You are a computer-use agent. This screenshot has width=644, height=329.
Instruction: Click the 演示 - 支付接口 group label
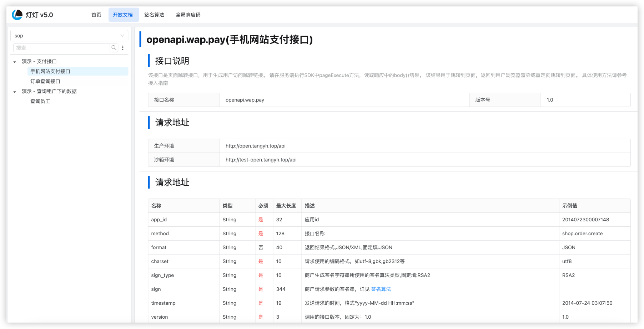(x=39, y=61)
